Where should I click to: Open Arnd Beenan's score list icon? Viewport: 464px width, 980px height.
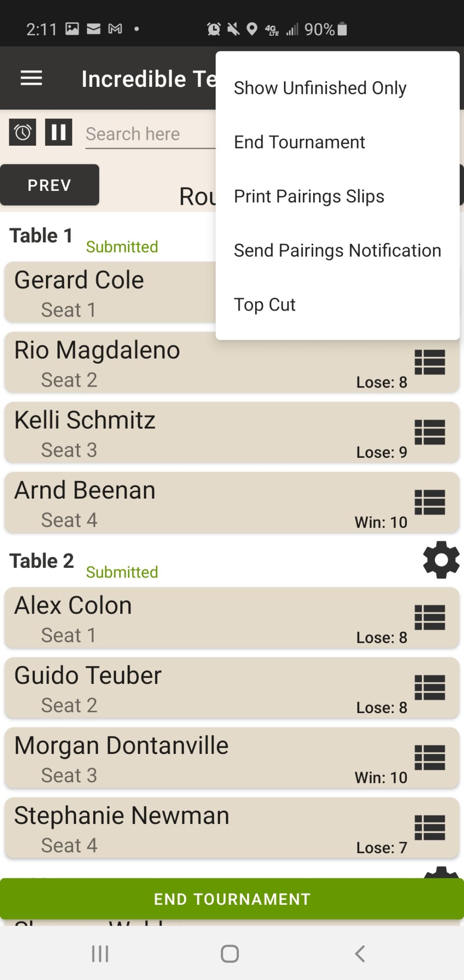pyautogui.click(x=430, y=502)
